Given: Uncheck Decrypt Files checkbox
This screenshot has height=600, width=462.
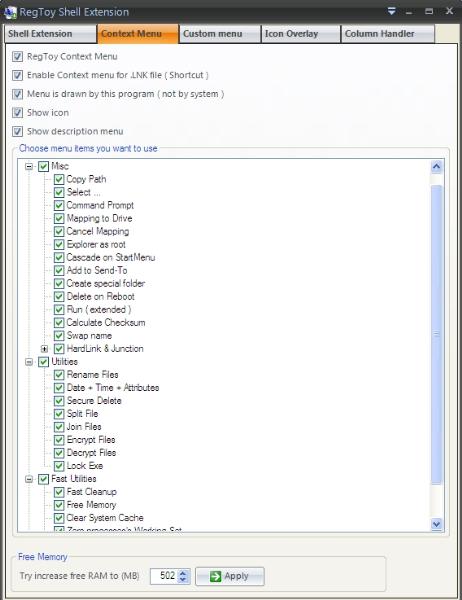Looking at the screenshot, I should pos(59,453).
